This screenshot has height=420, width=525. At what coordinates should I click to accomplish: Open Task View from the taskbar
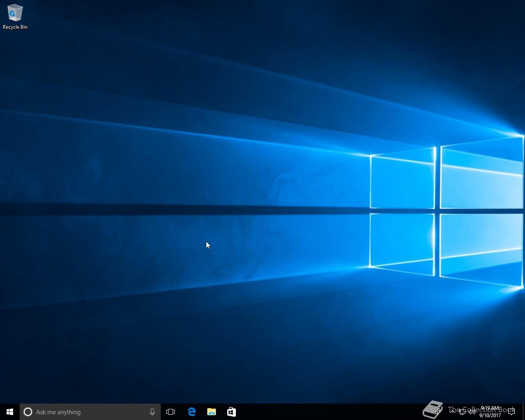171,412
